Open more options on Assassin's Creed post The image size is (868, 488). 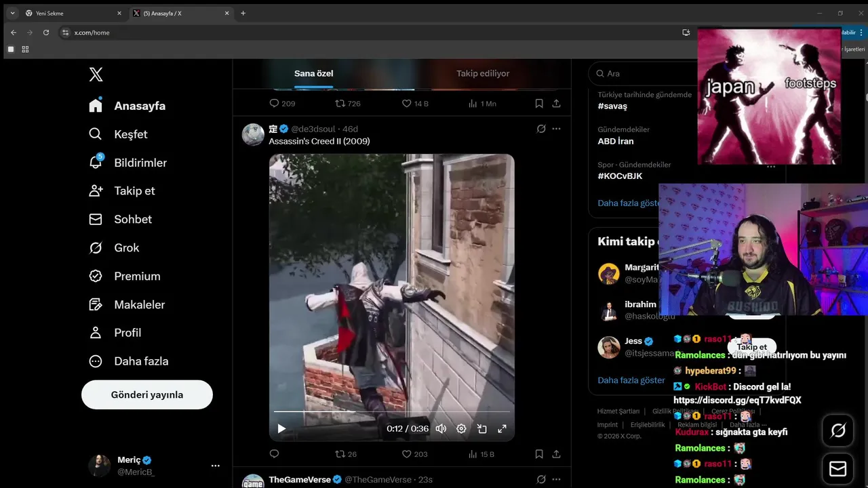click(556, 129)
